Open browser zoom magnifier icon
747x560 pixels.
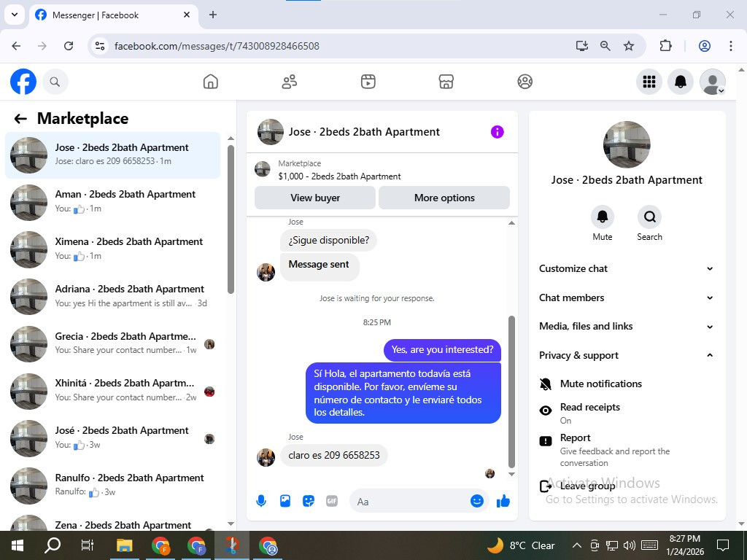point(605,46)
